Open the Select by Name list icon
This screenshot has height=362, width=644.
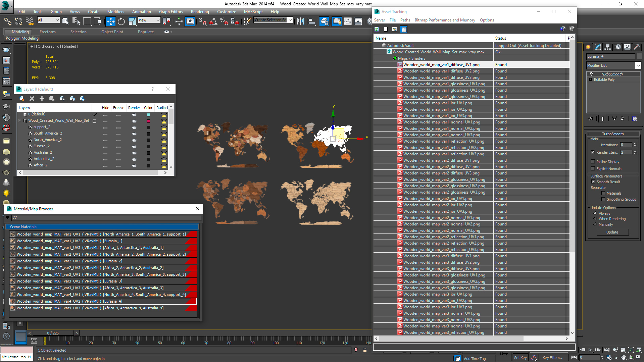click(x=76, y=21)
